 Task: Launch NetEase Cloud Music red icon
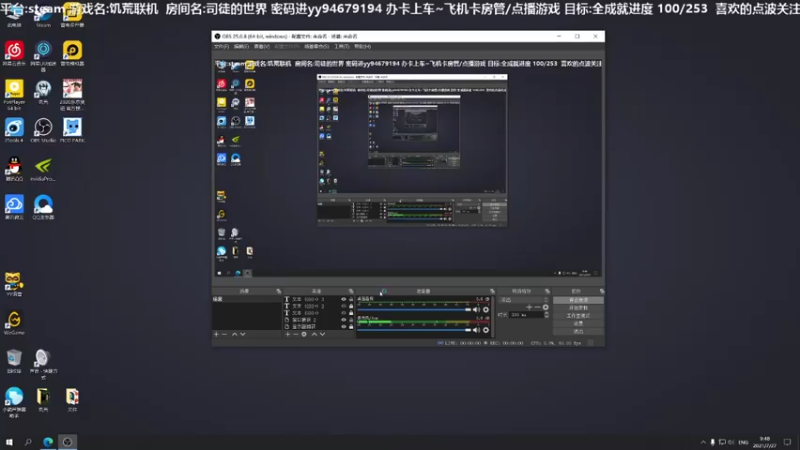point(14,54)
